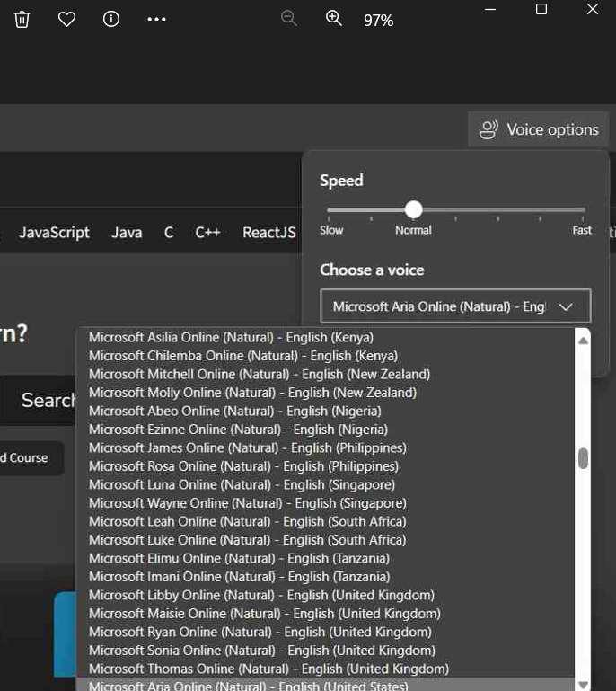Open the file info icon

coord(111,19)
